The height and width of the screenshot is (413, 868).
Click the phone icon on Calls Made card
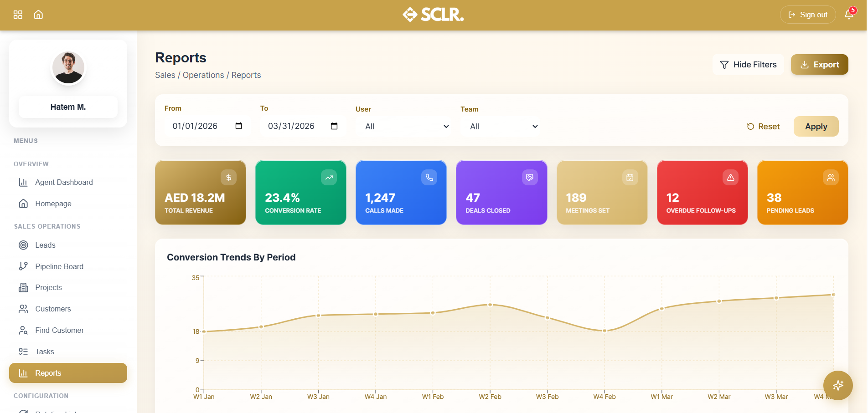click(429, 178)
